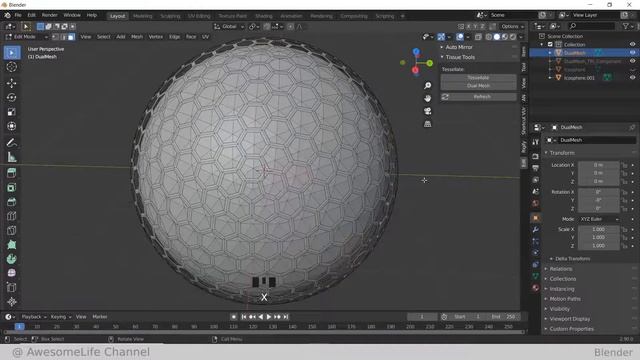Toggle visibility of Icosphere.001
This screenshot has height=360, width=640.
(x=632, y=78)
